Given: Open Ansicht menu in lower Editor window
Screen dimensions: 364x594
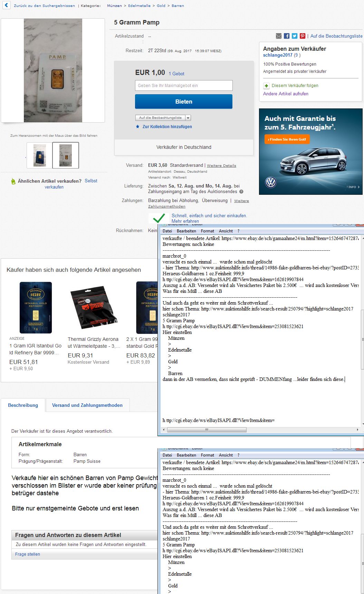Looking at the screenshot, I should pos(226,455).
